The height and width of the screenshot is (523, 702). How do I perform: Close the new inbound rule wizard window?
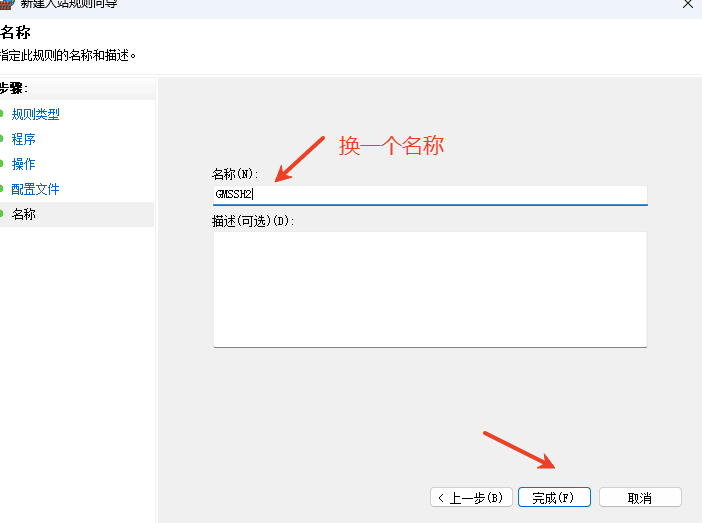pos(688,4)
